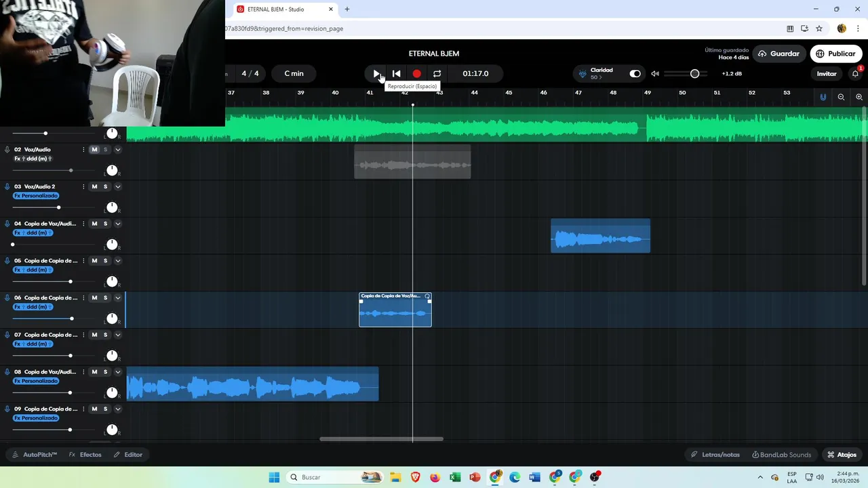Bookmark this page with the star icon
The image size is (868, 488).
click(x=819, y=28)
